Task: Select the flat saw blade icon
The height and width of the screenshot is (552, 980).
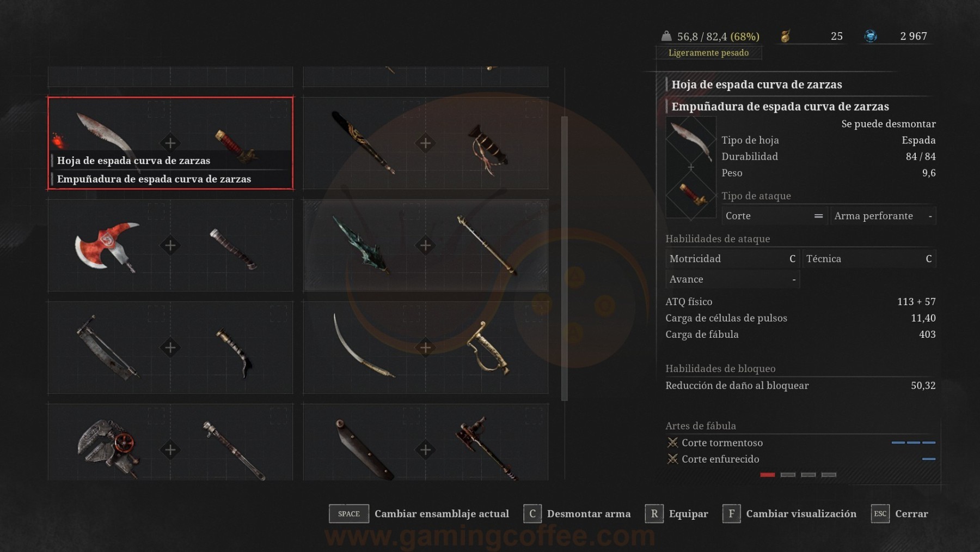Action: 107,348
